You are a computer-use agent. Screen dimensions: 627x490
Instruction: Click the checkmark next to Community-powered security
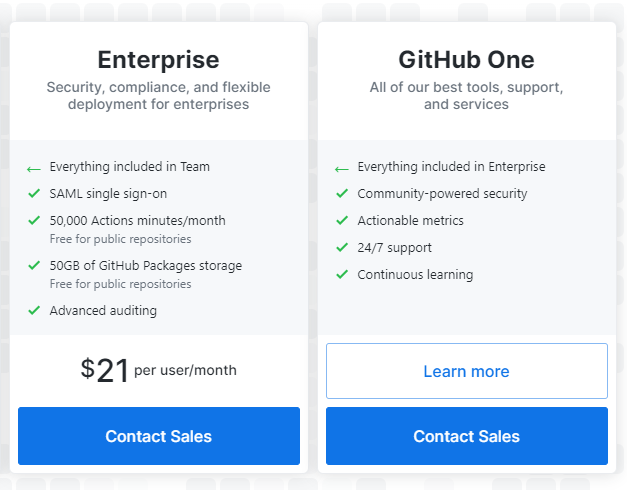click(x=342, y=194)
